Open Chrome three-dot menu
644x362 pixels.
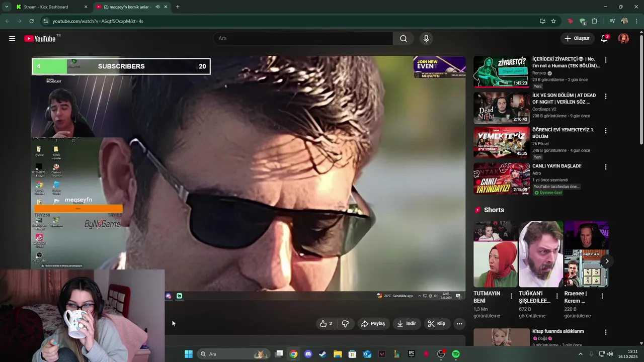coord(636,21)
